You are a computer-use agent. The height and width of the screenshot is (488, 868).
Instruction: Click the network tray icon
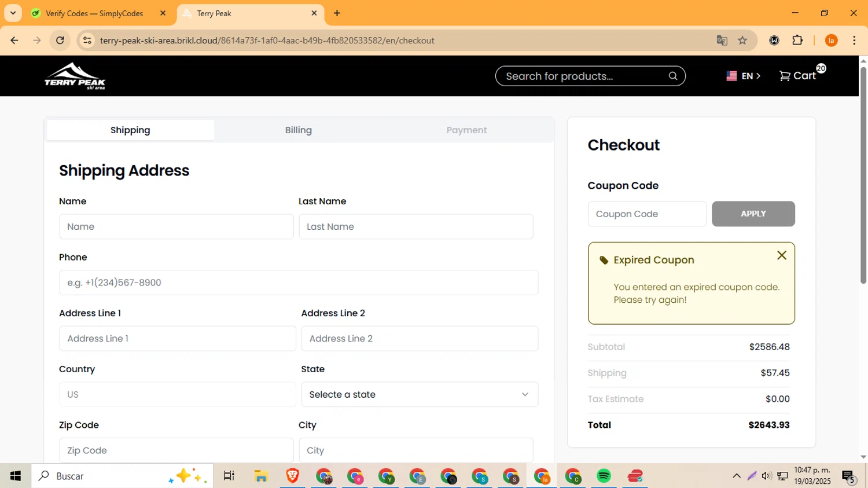(x=782, y=476)
